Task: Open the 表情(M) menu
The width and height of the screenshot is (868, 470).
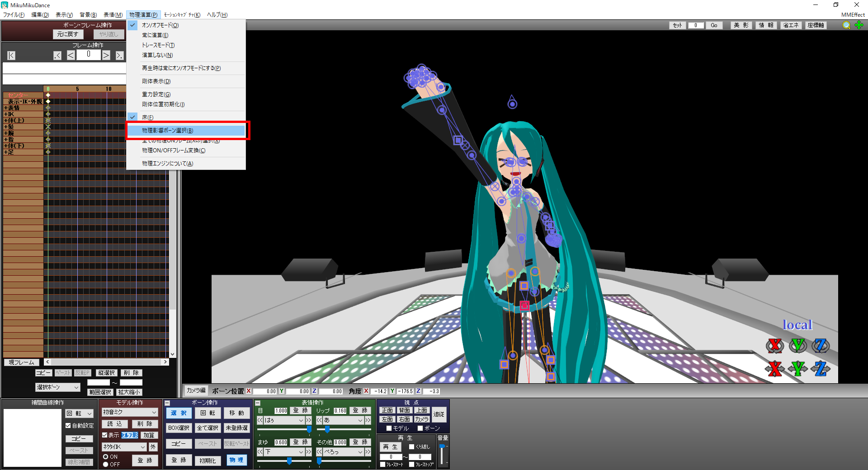Action: click(x=113, y=15)
